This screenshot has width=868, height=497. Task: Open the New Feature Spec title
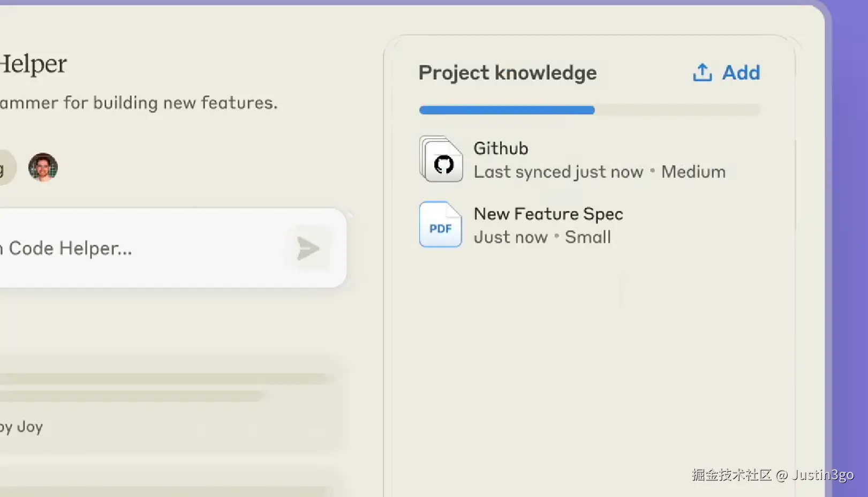(x=548, y=214)
